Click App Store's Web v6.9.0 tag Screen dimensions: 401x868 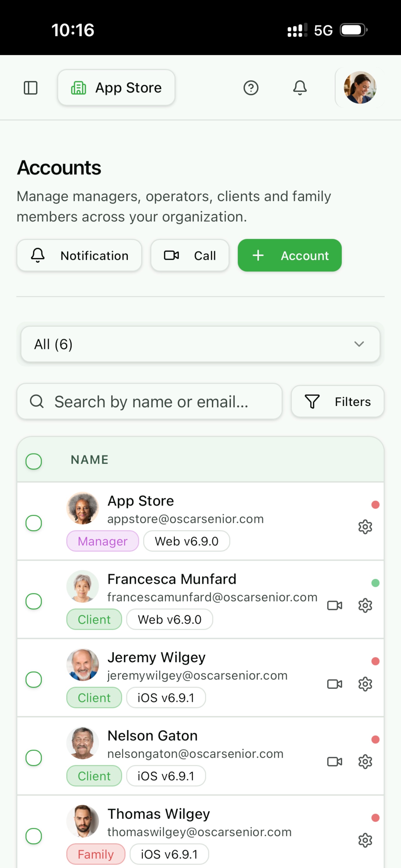pyautogui.click(x=186, y=541)
